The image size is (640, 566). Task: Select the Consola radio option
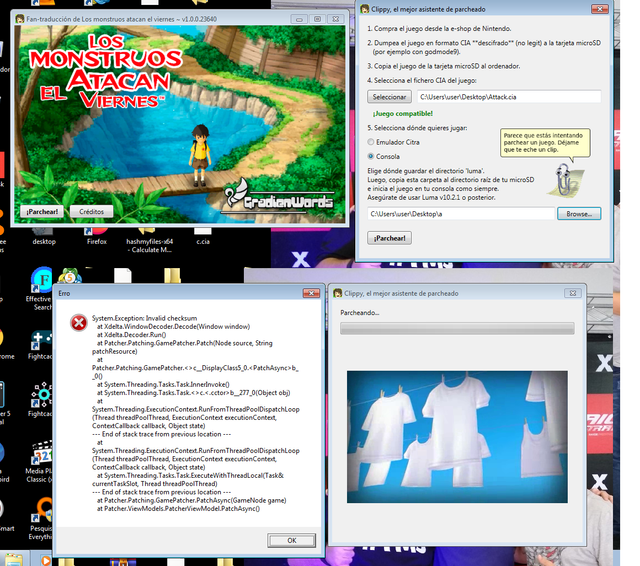click(x=383, y=156)
